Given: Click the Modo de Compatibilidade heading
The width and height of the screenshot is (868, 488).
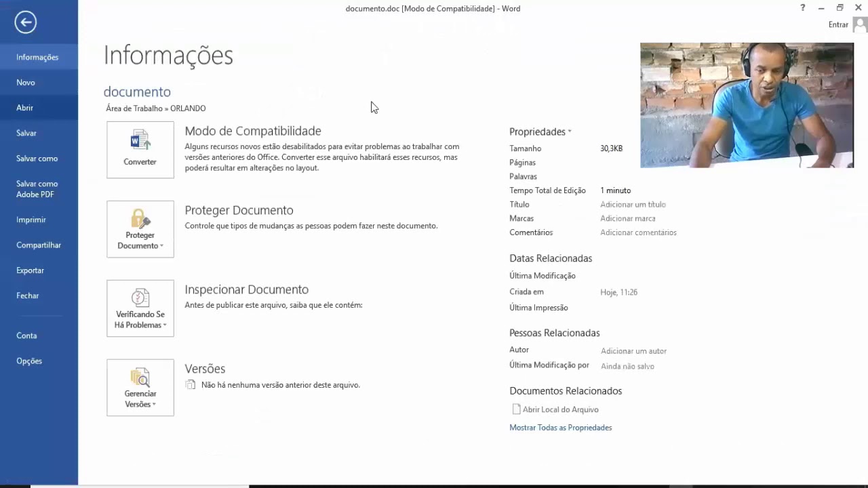Looking at the screenshot, I should tap(253, 131).
